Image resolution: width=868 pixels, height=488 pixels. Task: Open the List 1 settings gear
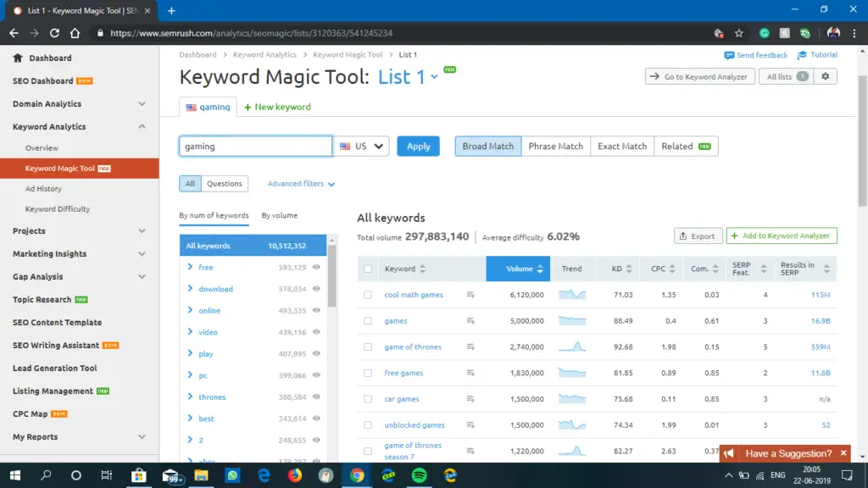826,76
